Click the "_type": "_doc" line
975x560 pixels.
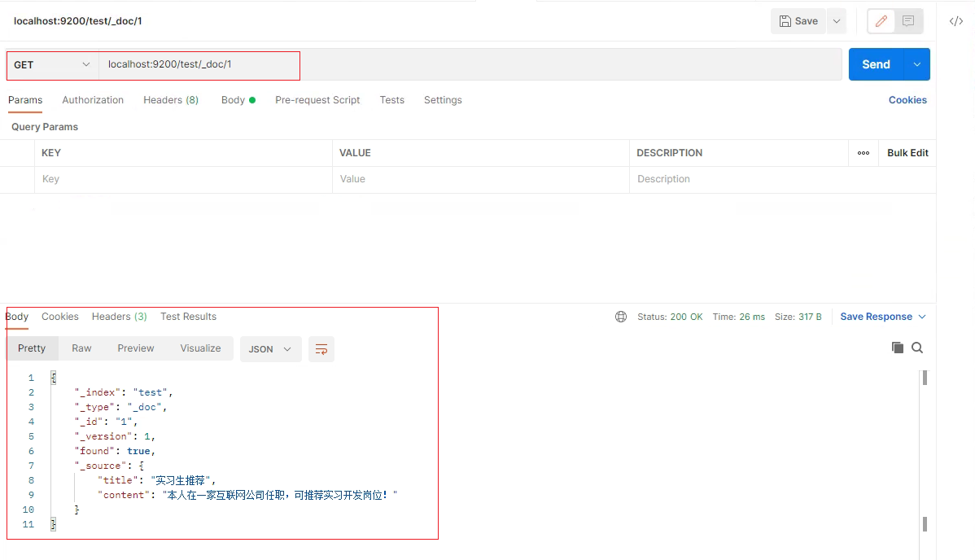[x=120, y=407]
